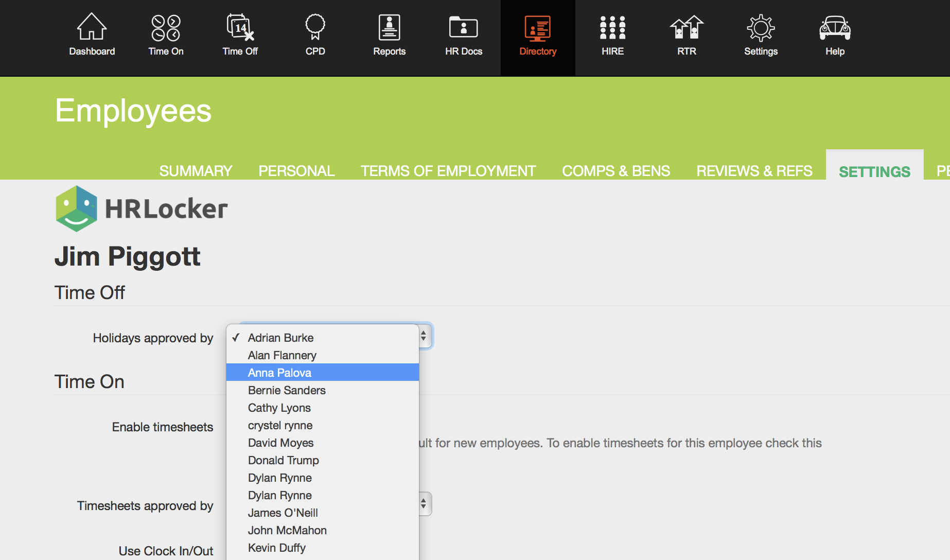This screenshot has width=950, height=560.
Task: Open the TERMS OF EMPLOYMENT tab
Action: (x=448, y=171)
